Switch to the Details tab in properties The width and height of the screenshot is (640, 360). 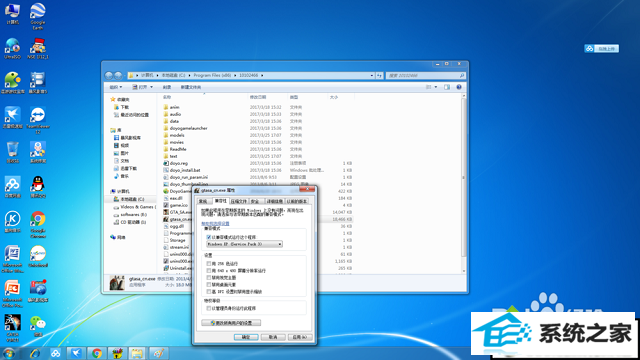274,201
